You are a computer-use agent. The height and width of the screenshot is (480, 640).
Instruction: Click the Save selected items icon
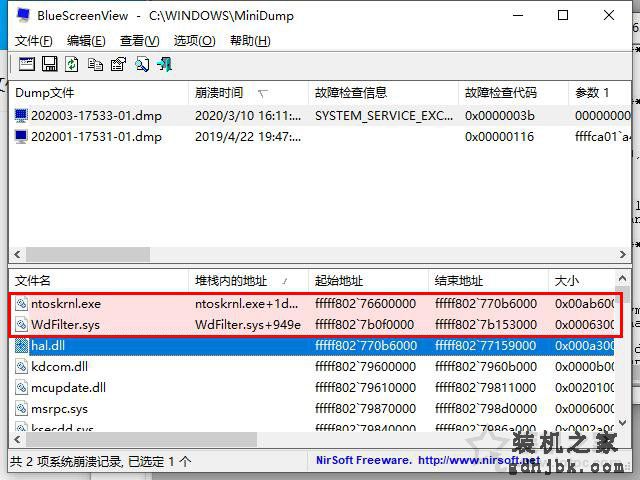50,64
